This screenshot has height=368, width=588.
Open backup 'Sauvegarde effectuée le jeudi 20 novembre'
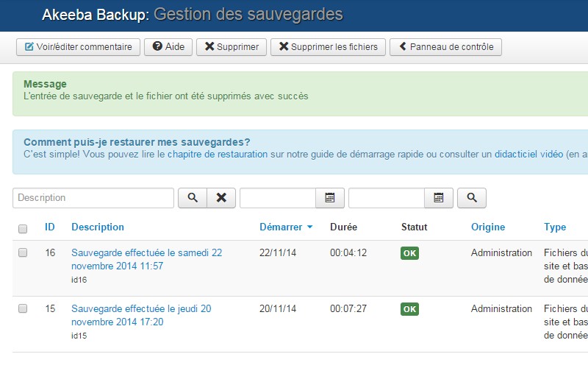coord(141,316)
